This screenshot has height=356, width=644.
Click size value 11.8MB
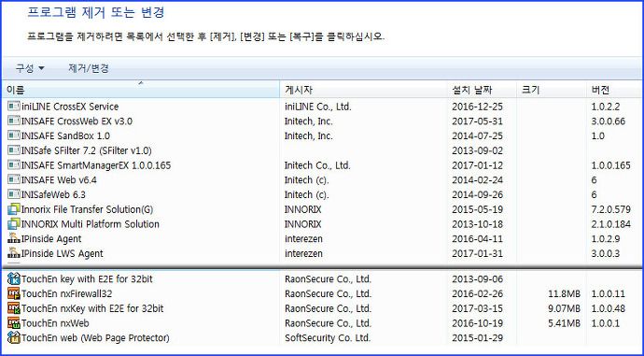pyautogui.click(x=565, y=293)
